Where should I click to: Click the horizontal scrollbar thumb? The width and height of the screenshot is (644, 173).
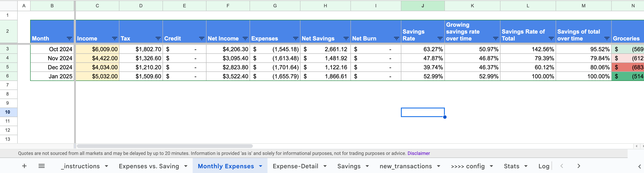tap(164, 146)
